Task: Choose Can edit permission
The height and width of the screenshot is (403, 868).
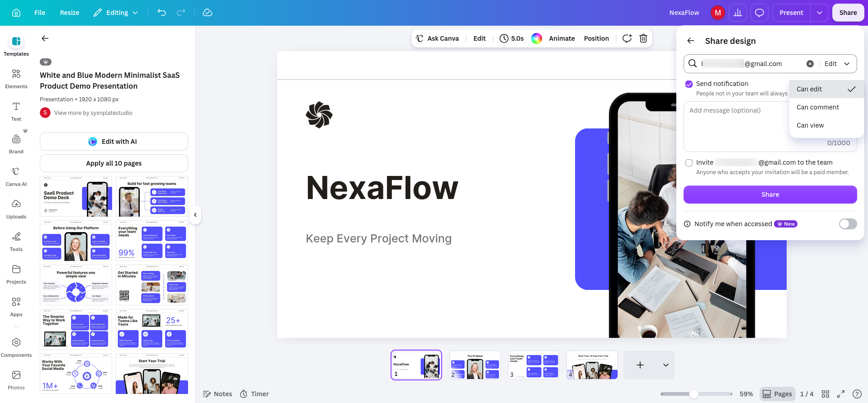Action: click(826, 89)
